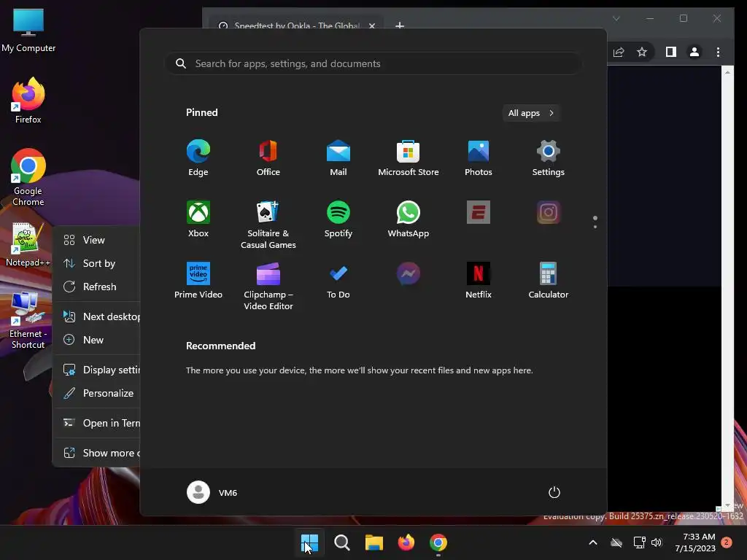
Task: Open the Mail app
Action: pos(338,158)
